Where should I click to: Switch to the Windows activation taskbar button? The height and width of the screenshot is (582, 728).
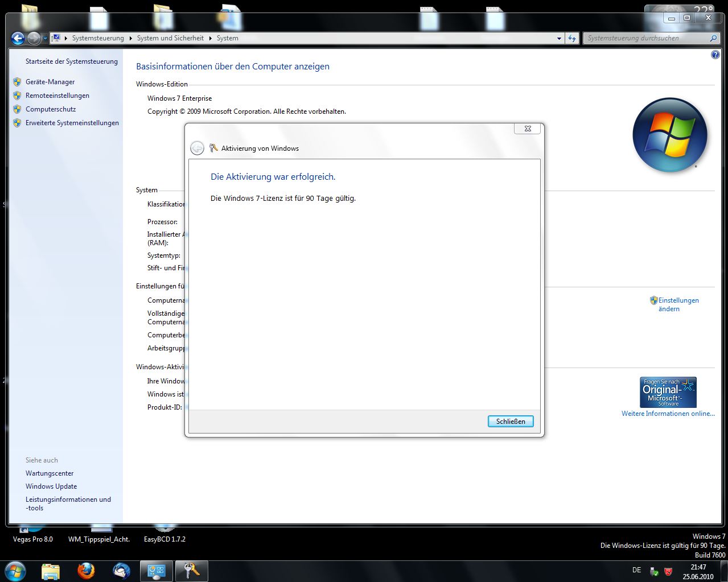(191, 571)
